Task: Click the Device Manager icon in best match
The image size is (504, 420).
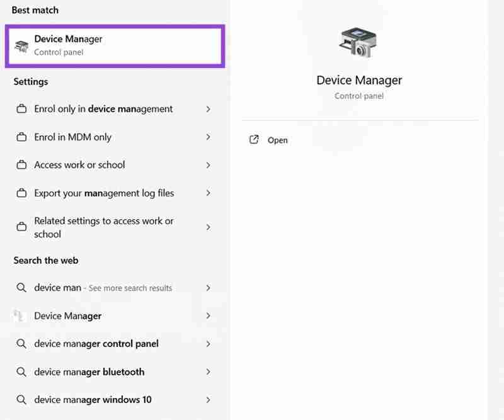Action: pos(21,46)
